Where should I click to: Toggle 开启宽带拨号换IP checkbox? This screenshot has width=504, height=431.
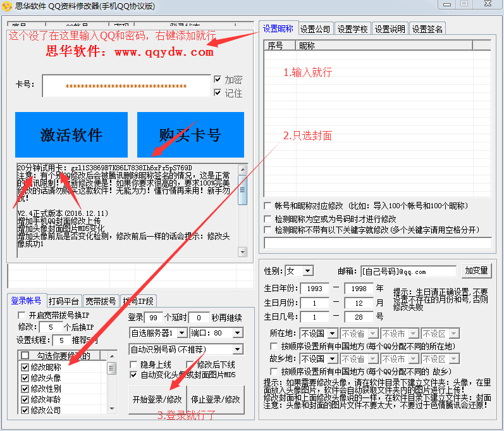(22, 315)
